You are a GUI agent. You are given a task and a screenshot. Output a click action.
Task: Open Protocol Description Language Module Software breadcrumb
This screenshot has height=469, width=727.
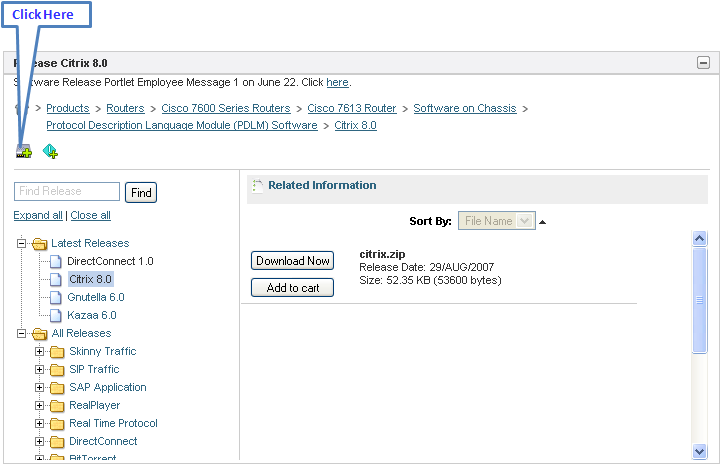point(182,126)
